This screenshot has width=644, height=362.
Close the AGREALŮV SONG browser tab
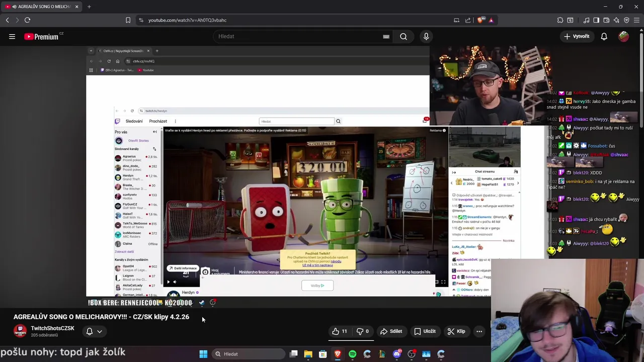[x=76, y=7]
